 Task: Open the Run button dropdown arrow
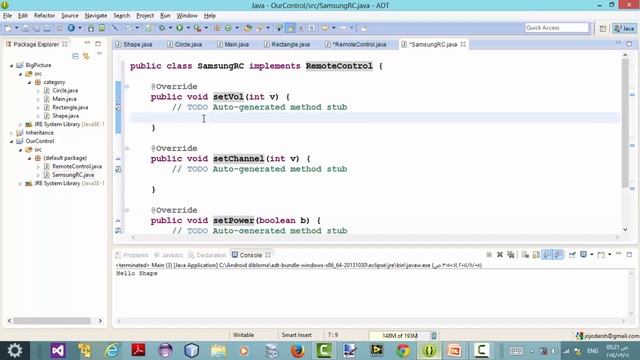coord(188,28)
